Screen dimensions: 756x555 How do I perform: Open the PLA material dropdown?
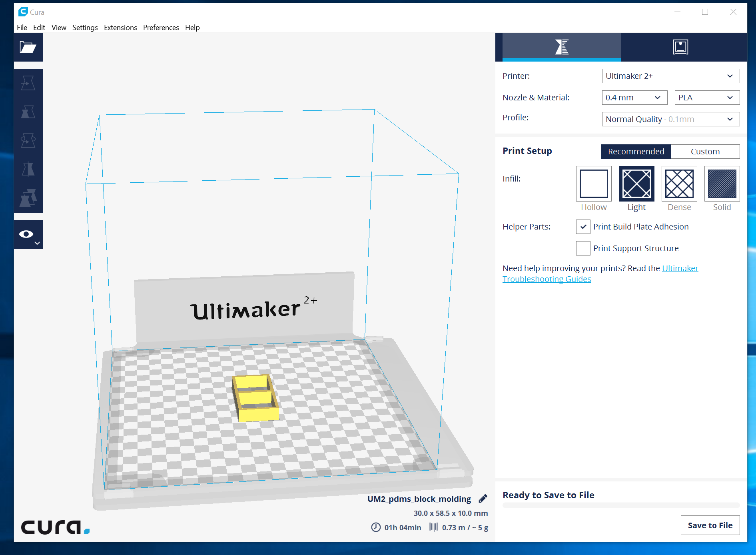tap(707, 98)
